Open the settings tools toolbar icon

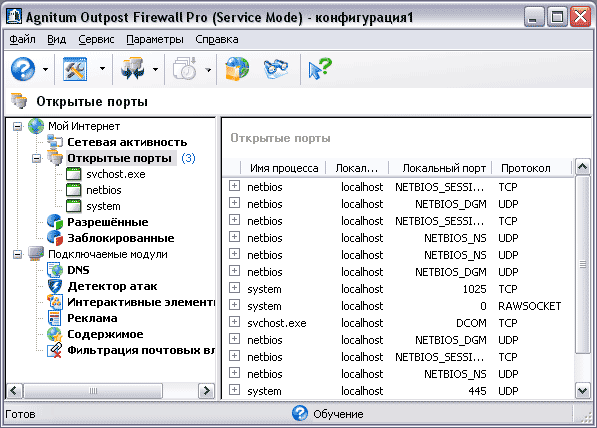(75, 69)
